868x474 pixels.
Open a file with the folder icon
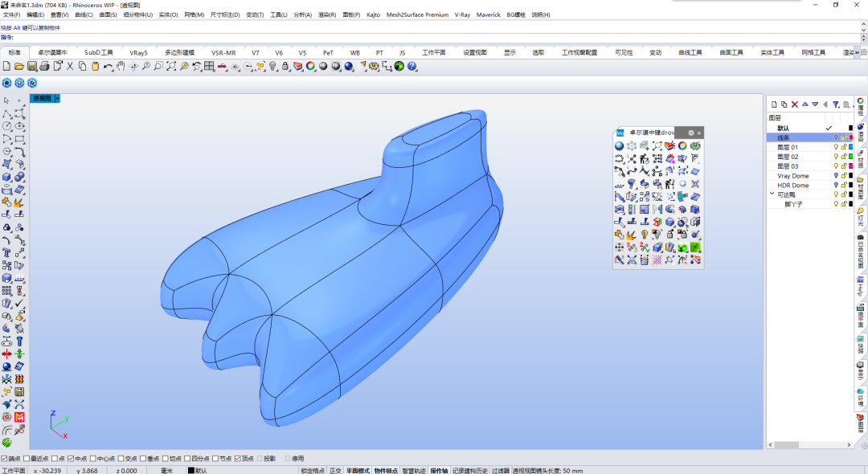pos(18,67)
